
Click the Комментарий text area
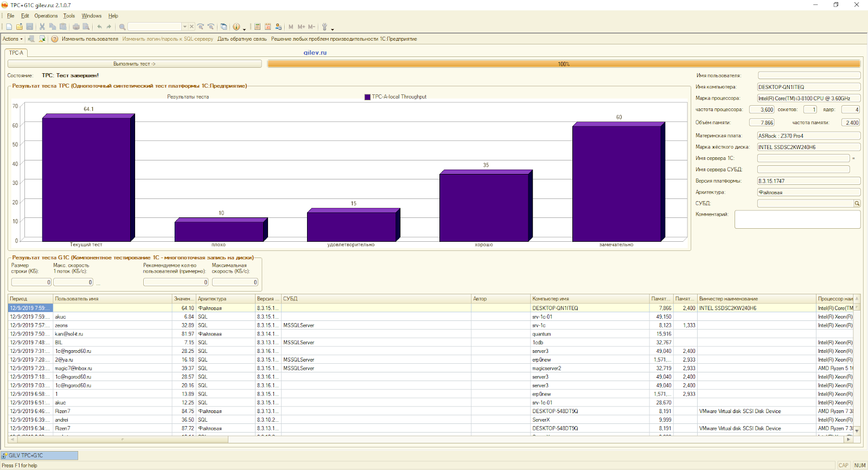pos(797,220)
